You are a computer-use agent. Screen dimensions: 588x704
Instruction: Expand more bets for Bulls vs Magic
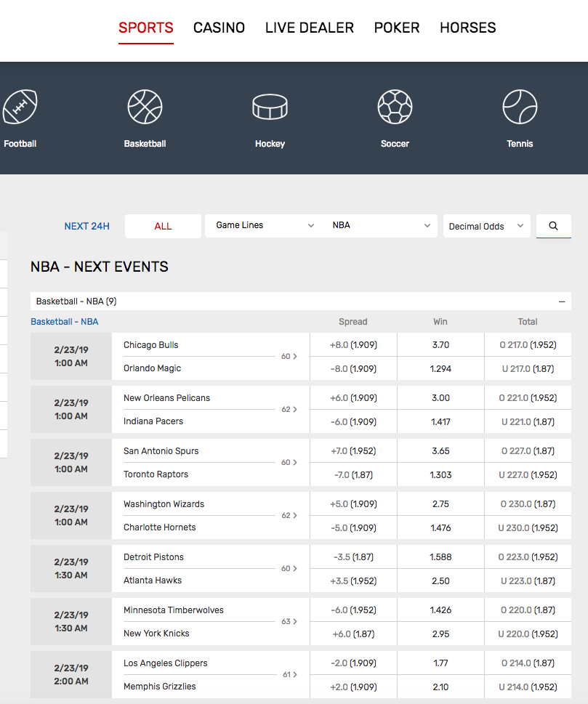(289, 357)
